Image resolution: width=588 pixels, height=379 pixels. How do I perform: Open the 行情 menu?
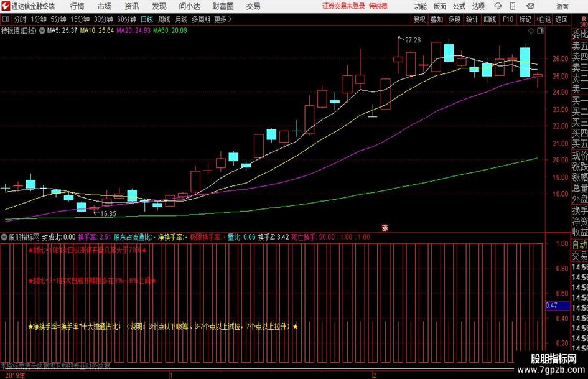tap(77, 6)
